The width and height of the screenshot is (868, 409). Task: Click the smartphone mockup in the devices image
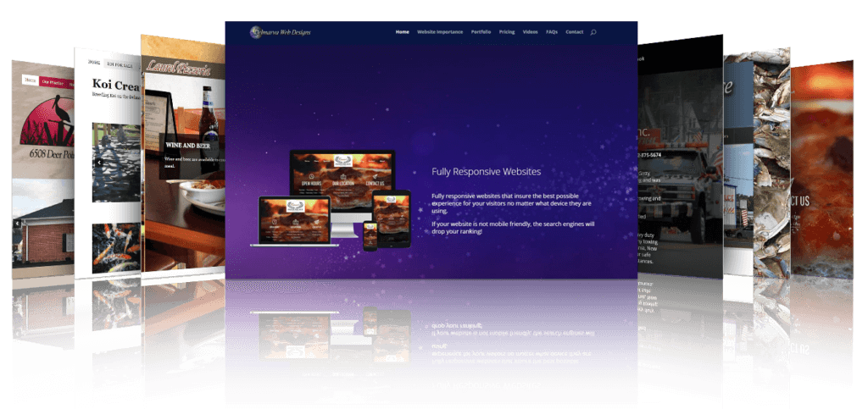tap(370, 235)
